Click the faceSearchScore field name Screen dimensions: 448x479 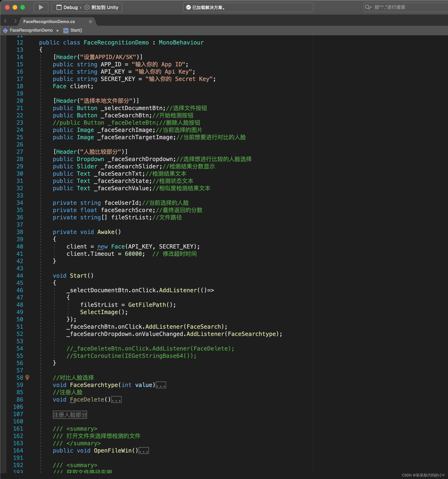click(126, 210)
